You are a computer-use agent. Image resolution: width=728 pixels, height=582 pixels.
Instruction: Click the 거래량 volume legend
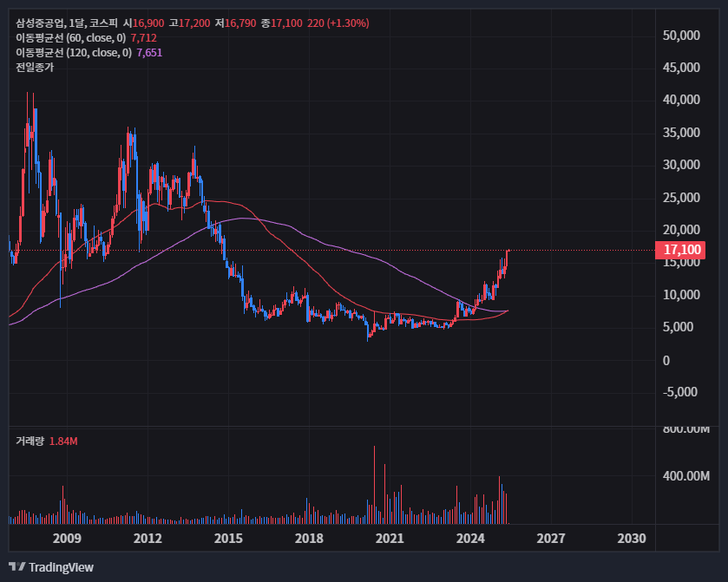pos(30,441)
